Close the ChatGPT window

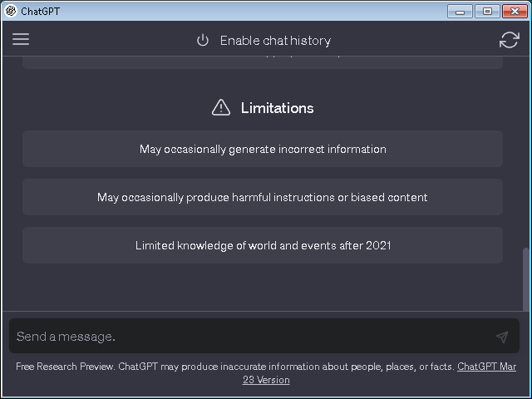click(x=515, y=12)
